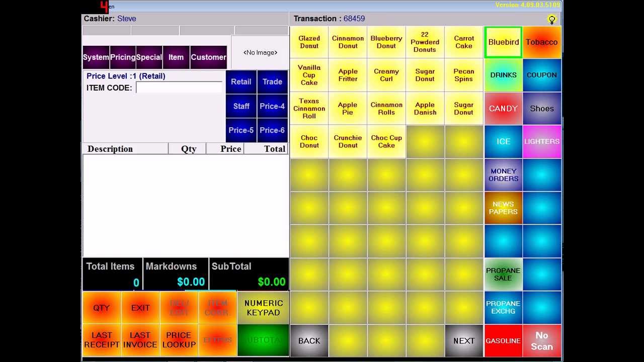Select the Crunchie Donut item
644x362 pixels.
click(x=348, y=141)
